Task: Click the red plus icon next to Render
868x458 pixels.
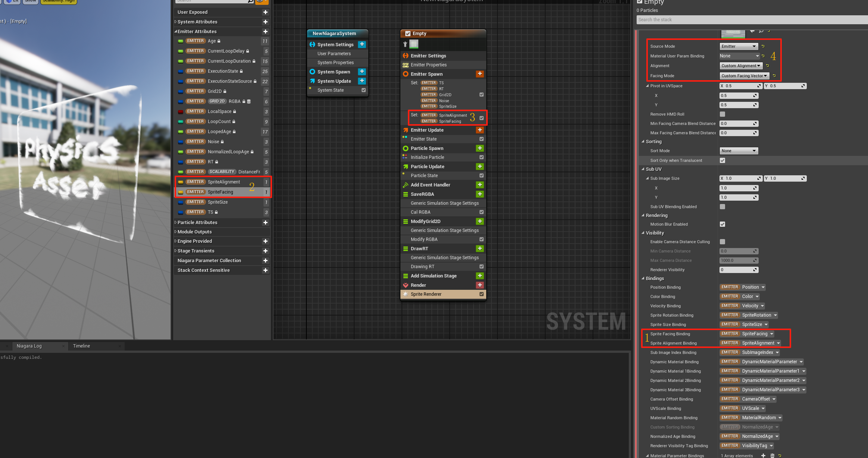Action: pos(480,285)
